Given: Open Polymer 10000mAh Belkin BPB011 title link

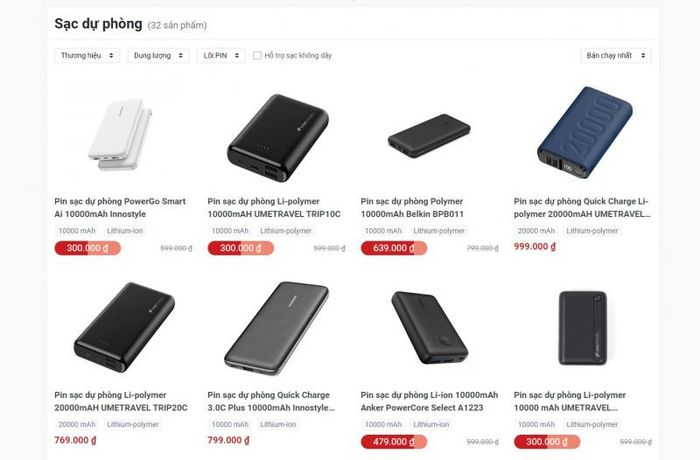Looking at the screenshot, I should (412, 208).
